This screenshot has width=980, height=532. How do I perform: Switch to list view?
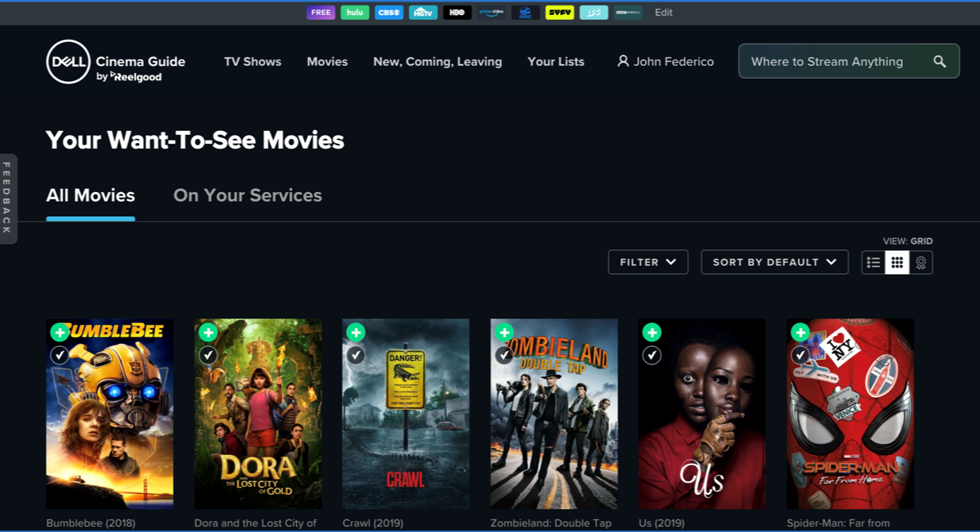point(874,263)
